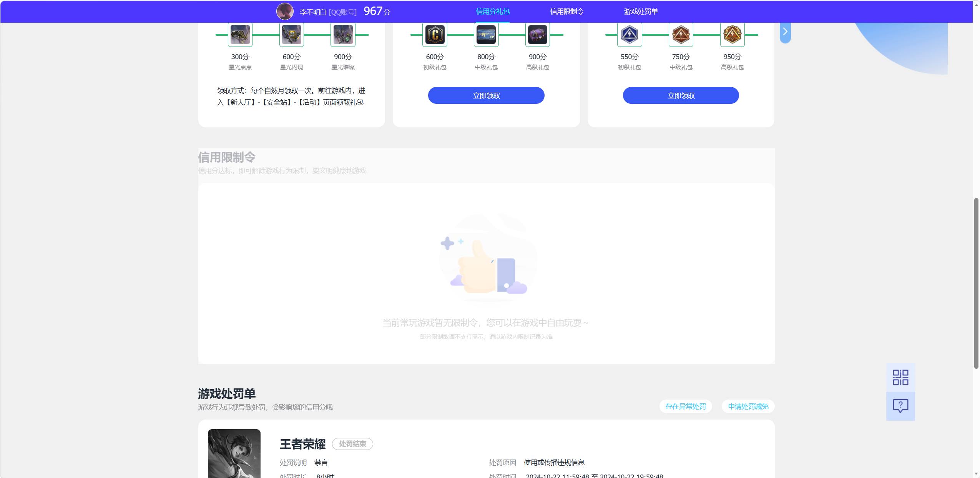Click the 处罚结束 status tag
This screenshot has height=478, width=980.
tap(352, 444)
